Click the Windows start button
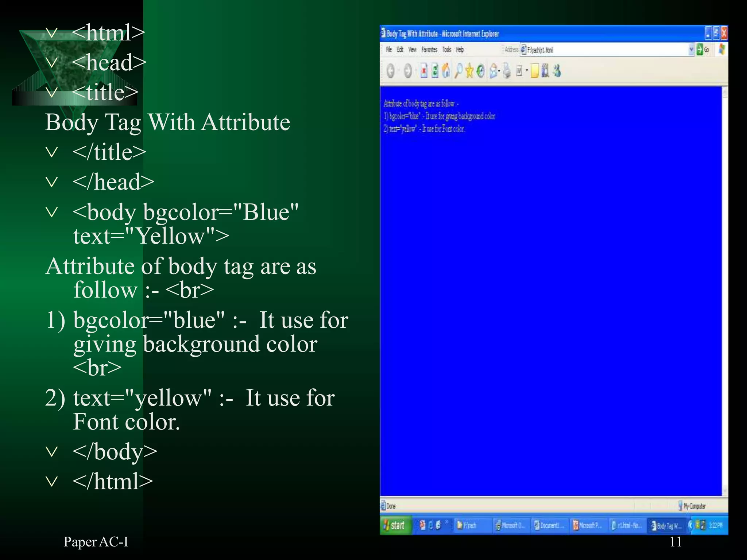The height and width of the screenshot is (560, 747). click(396, 525)
